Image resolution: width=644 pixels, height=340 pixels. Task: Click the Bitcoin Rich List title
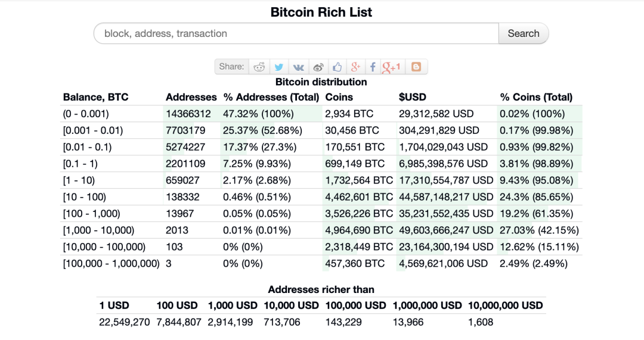coord(321,12)
